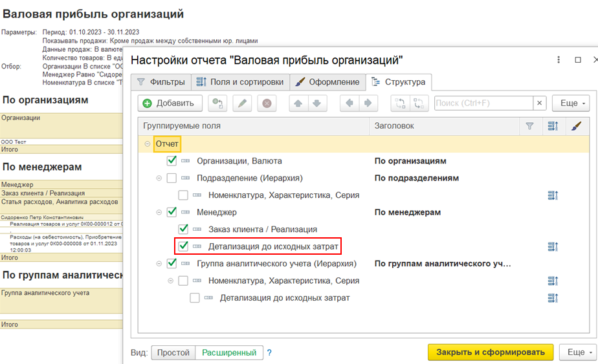
Task: Click the Поиск (Ctrl+F) search field
Action: click(x=483, y=103)
